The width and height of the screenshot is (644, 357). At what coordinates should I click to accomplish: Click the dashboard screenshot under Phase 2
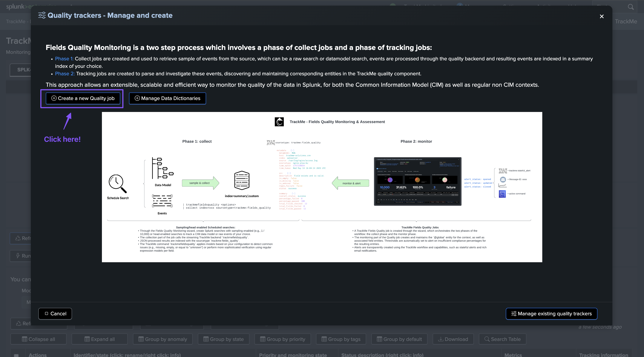(x=418, y=181)
